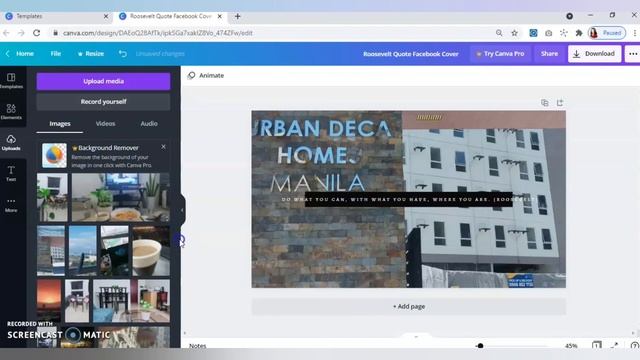Click the Upload media button
The image size is (640, 360).
point(103,81)
